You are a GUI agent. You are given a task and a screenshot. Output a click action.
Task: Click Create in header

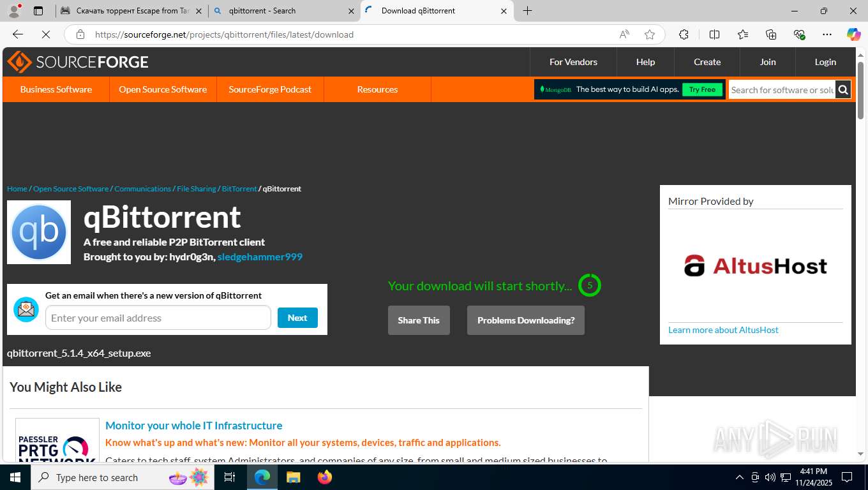pyautogui.click(x=707, y=62)
